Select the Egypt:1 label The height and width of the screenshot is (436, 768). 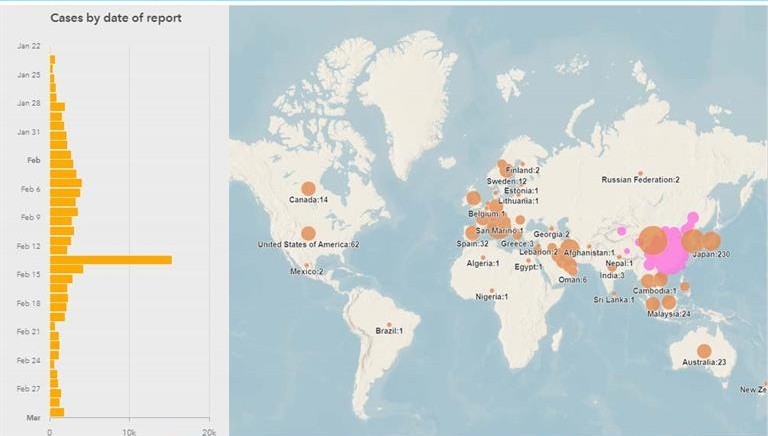[x=528, y=267]
